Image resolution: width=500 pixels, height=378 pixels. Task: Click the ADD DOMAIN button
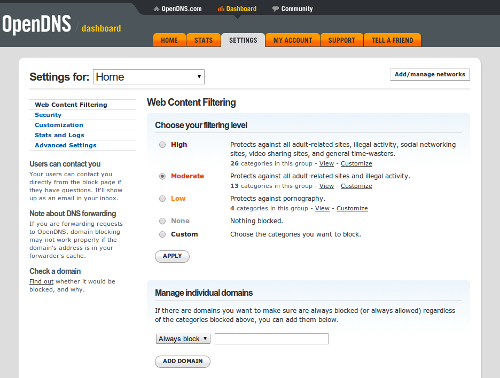click(183, 361)
